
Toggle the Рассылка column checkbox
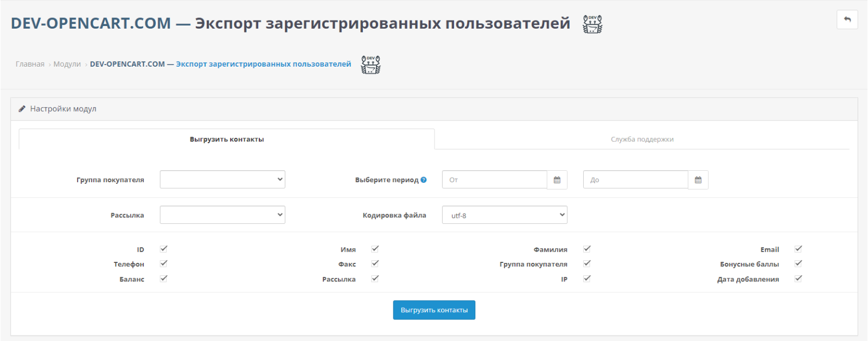(x=375, y=279)
